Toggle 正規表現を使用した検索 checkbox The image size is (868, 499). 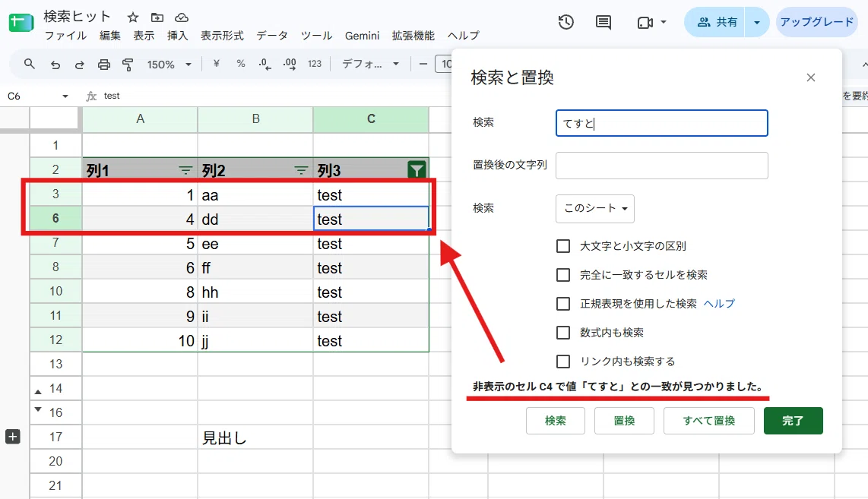click(x=563, y=303)
